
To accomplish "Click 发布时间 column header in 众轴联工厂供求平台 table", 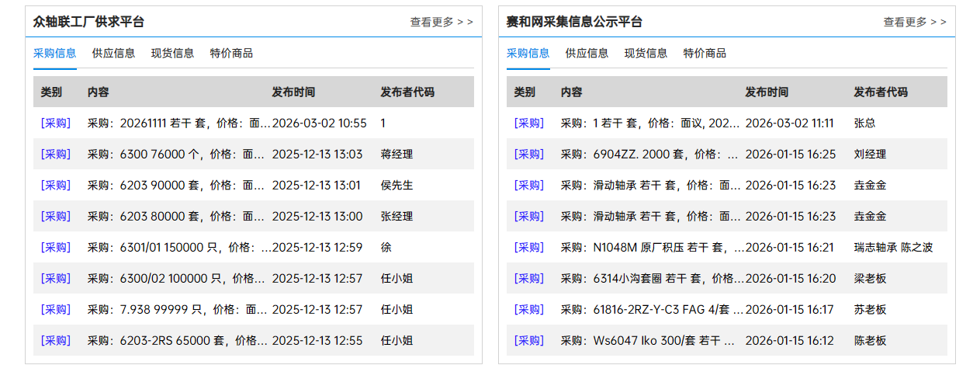I will click(x=293, y=92).
